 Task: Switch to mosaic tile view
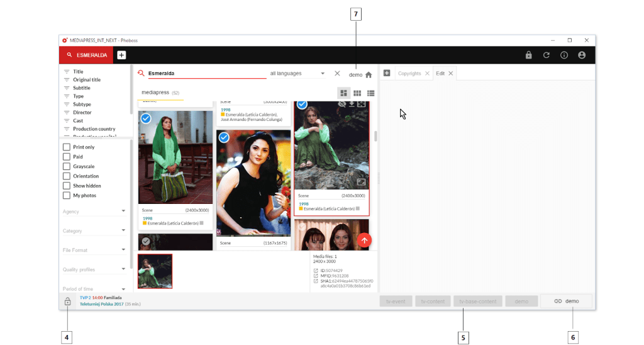pyautogui.click(x=344, y=93)
